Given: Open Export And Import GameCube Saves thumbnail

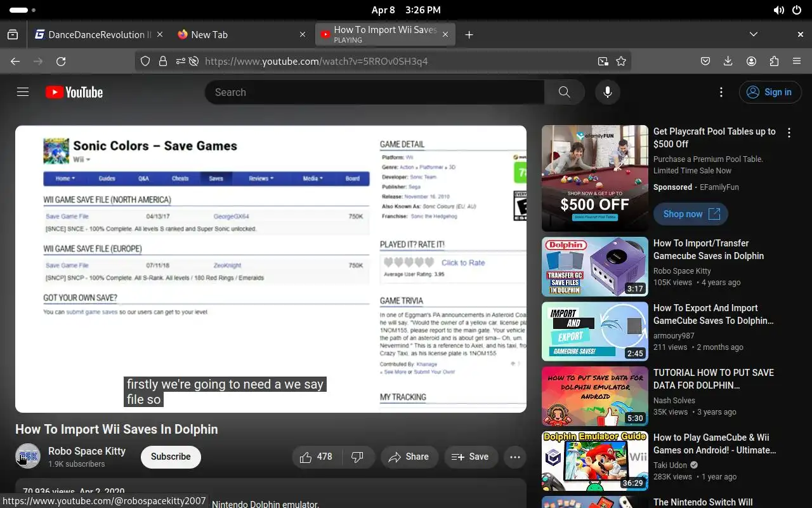Looking at the screenshot, I should 595,331.
